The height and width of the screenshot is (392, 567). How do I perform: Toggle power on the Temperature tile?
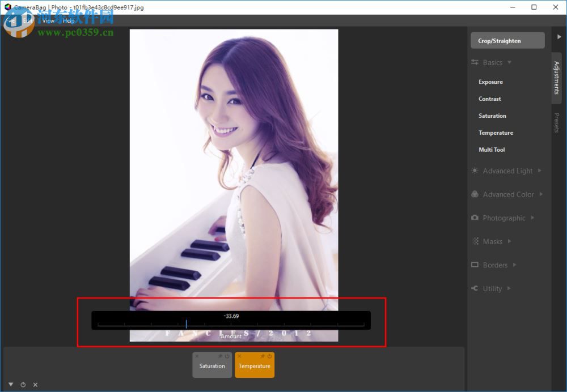click(x=269, y=356)
